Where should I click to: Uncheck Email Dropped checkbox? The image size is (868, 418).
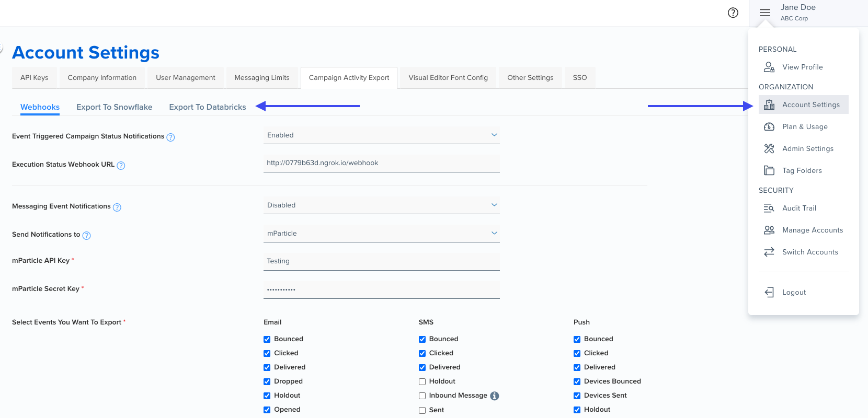267,381
